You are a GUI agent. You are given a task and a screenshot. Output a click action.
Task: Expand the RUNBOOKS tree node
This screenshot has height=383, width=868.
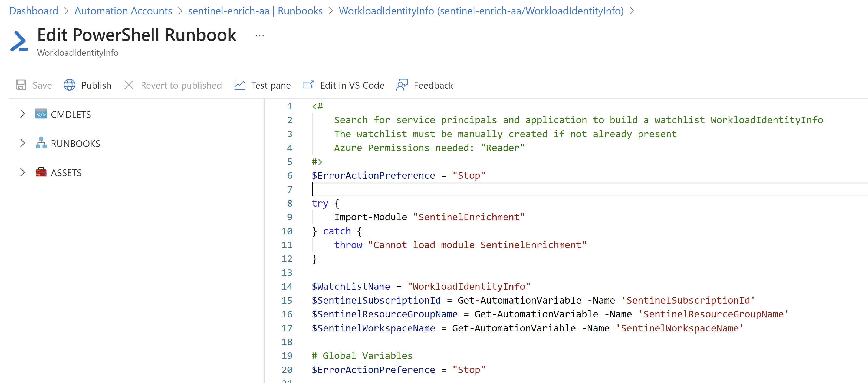tap(22, 143)
